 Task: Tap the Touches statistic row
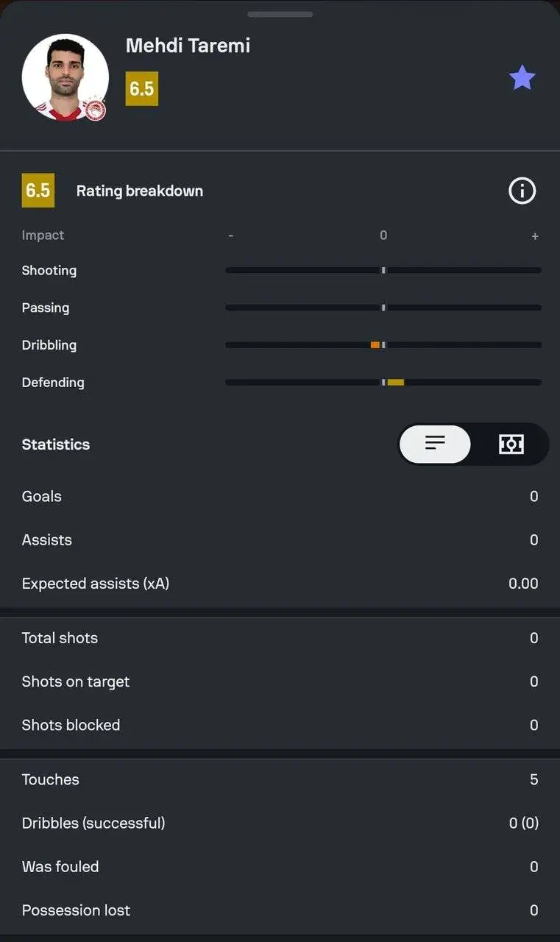point(280,779)
